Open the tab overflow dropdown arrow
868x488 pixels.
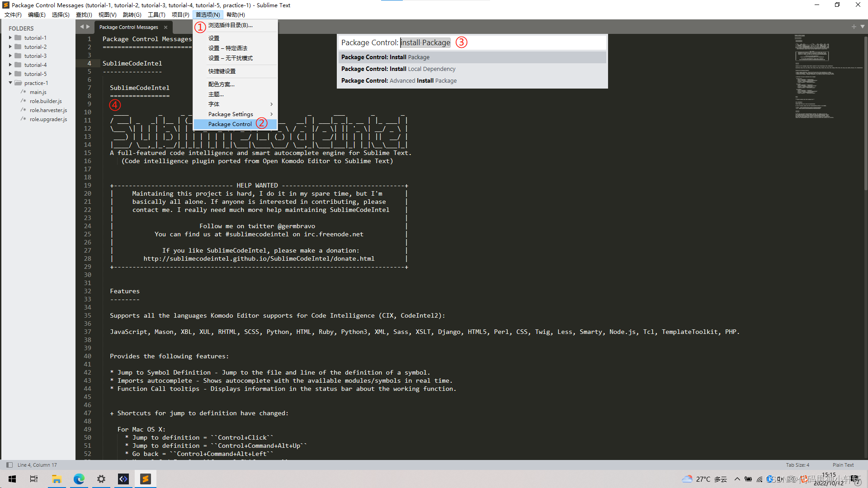[x=862, y=27]
